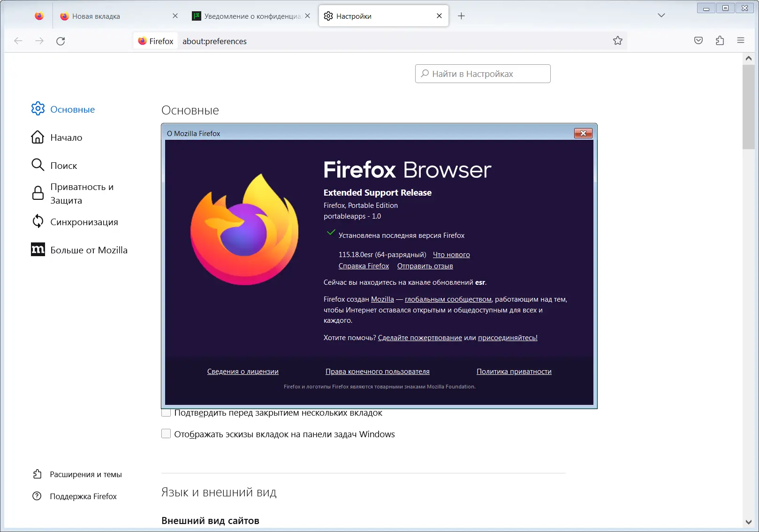Open the hamburger application menu
759x532 pixels.
[741, 41]
